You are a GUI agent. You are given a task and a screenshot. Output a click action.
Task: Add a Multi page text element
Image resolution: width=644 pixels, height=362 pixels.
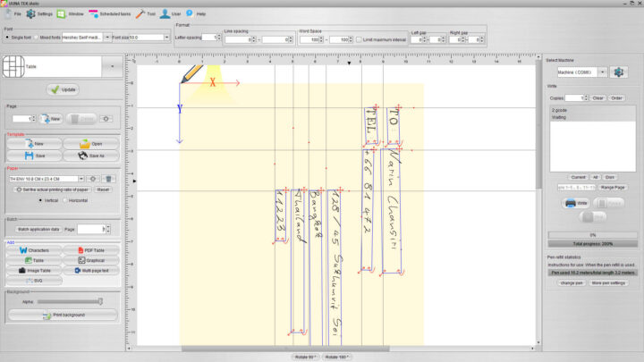(x=90, y=271)
